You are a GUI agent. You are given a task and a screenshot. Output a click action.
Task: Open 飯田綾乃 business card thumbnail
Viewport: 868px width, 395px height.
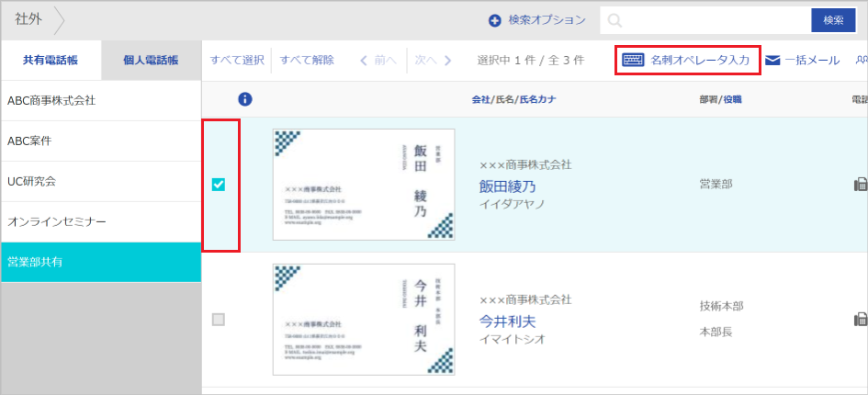pos(364,185)
